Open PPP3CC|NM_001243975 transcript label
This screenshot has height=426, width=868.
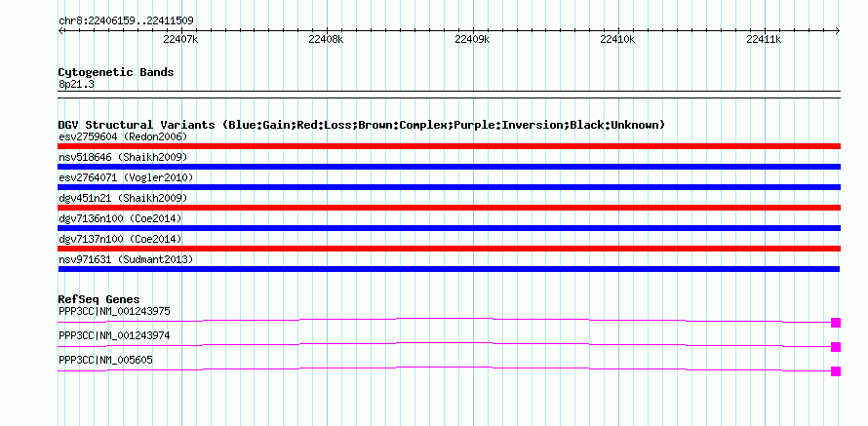pyautogui.click(x=114, y=312)
